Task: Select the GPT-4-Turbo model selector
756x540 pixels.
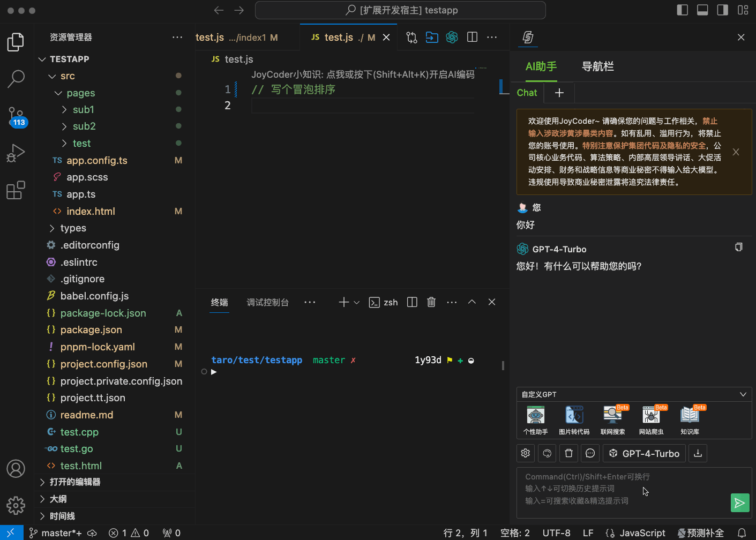Action: tap(644, 453)
